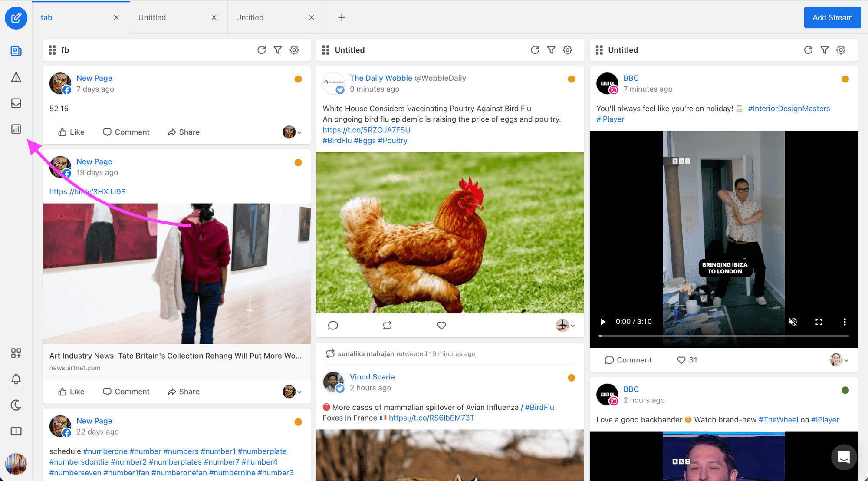Screen dimensions: 868x481
Task: Open the streams news icon in sidebar
Action: pyautogui.click(x=16, y=51)
